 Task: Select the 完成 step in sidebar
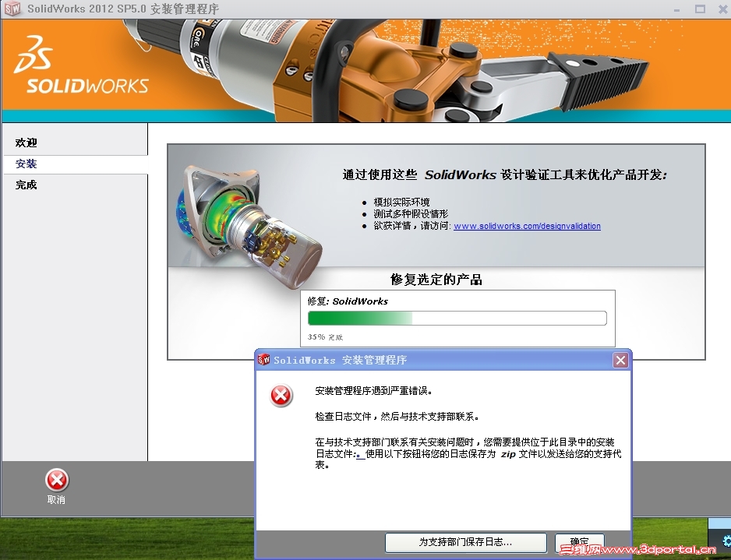(26, 185)
